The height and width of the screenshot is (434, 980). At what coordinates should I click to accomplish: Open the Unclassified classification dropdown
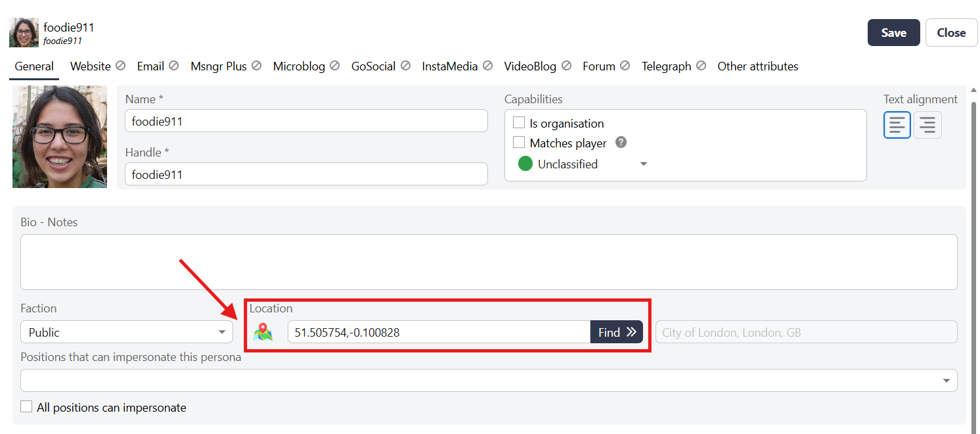click(644, 164)
